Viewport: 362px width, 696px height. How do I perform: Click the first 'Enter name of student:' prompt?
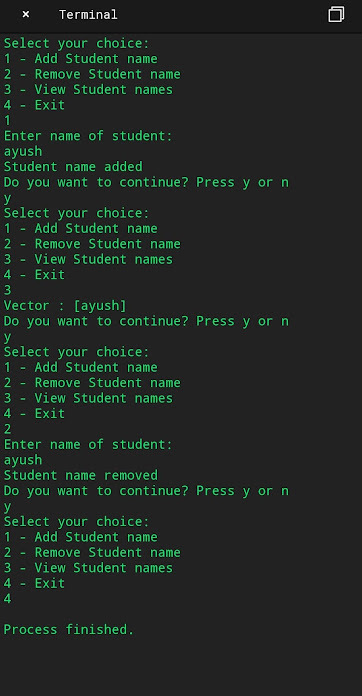pos(88,136)
